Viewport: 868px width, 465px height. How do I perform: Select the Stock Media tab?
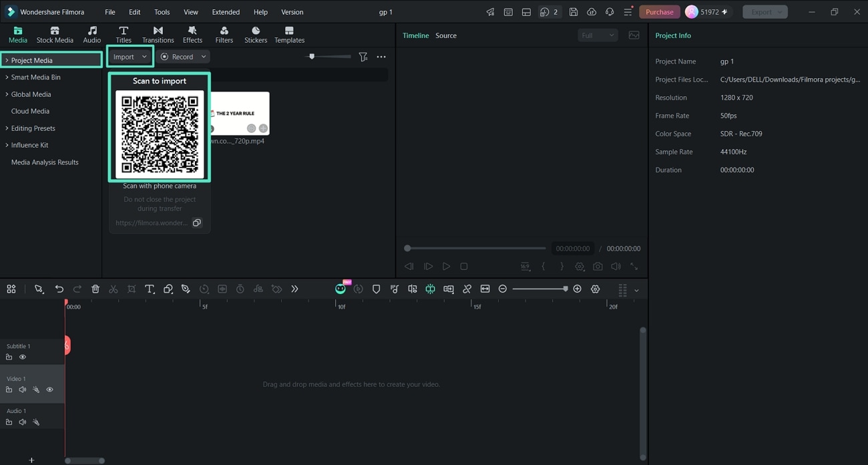click(55, 35)
